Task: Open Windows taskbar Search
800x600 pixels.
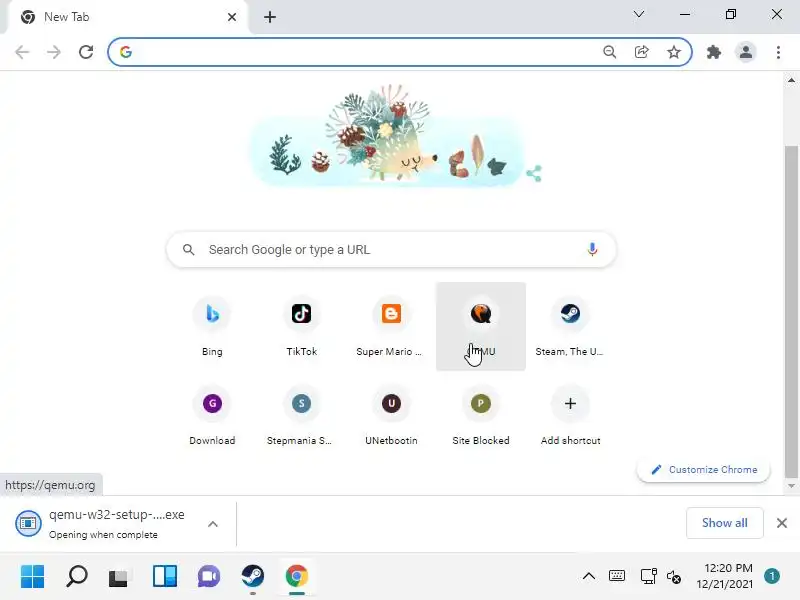Action: 77,577
